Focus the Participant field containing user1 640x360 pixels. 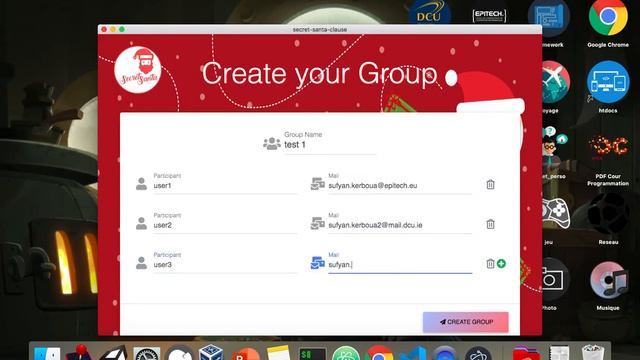[x=225, y=186]
